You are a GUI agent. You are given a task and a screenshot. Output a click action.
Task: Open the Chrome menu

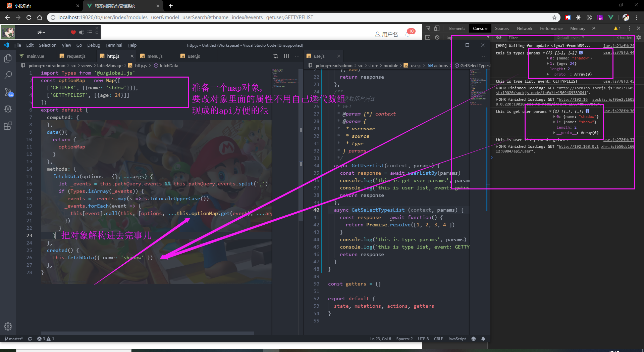(637, 17)
